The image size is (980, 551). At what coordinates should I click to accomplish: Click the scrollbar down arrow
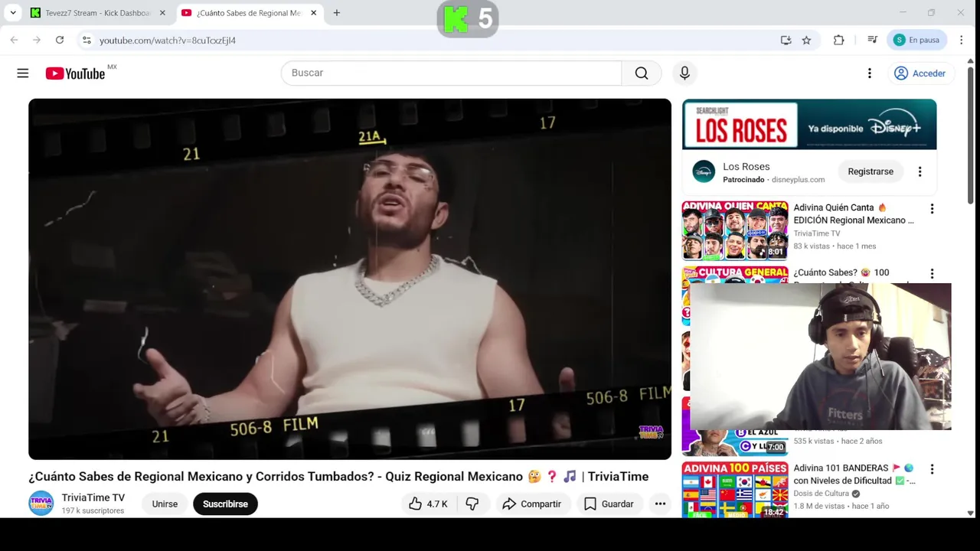[x=971, y=513]
